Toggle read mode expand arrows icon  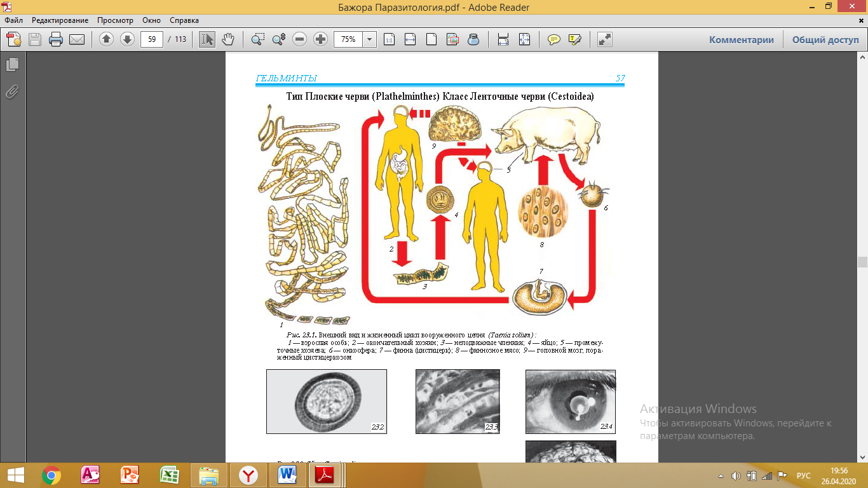click(605, 39)
